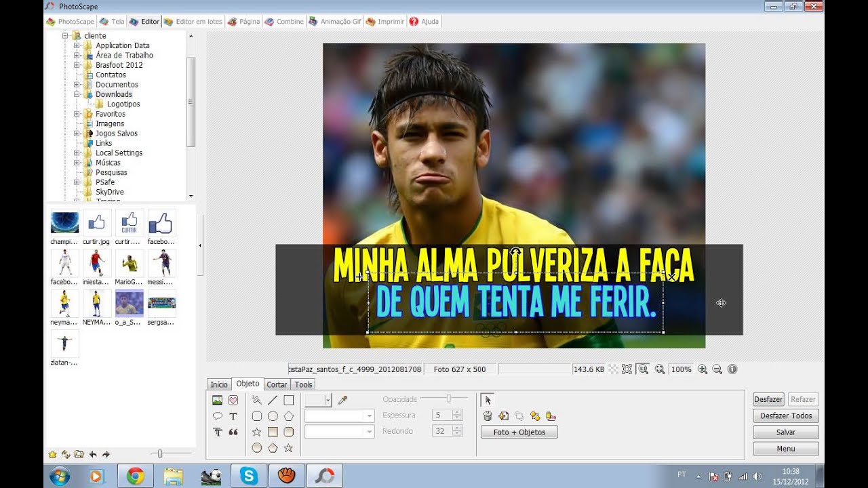The width and height of the screenshot is (868, 488).
Task: Select the heart icon object tool
Action: tap(233, 400)
